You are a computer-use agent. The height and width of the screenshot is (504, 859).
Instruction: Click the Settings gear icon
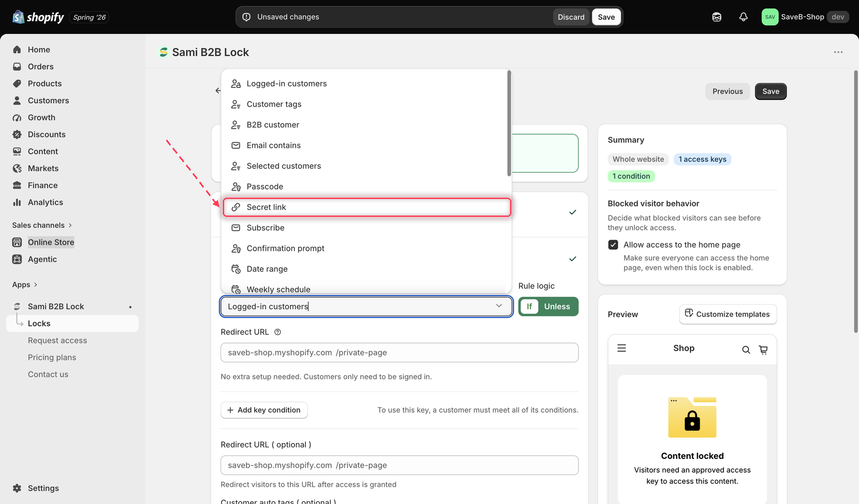[17, 488]
